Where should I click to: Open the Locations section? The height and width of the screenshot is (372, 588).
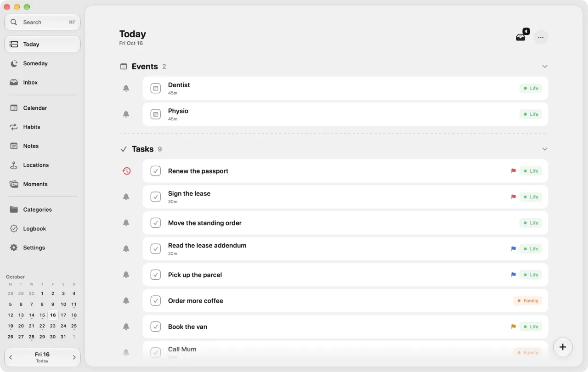click(42, 165)
